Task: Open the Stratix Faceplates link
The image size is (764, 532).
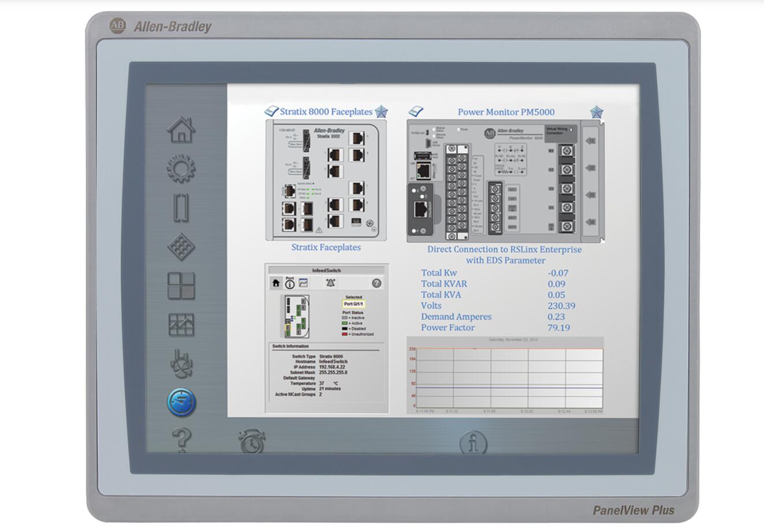Action: point(326,247)
